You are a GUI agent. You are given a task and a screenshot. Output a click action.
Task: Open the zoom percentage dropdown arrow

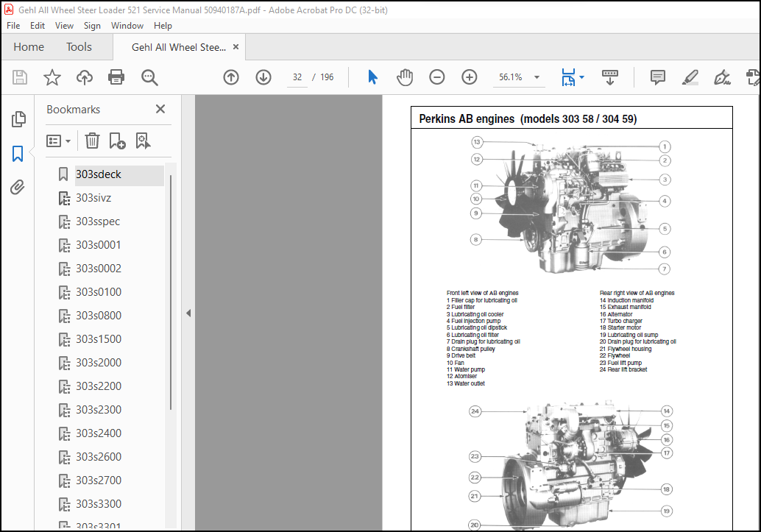point(537,77)
